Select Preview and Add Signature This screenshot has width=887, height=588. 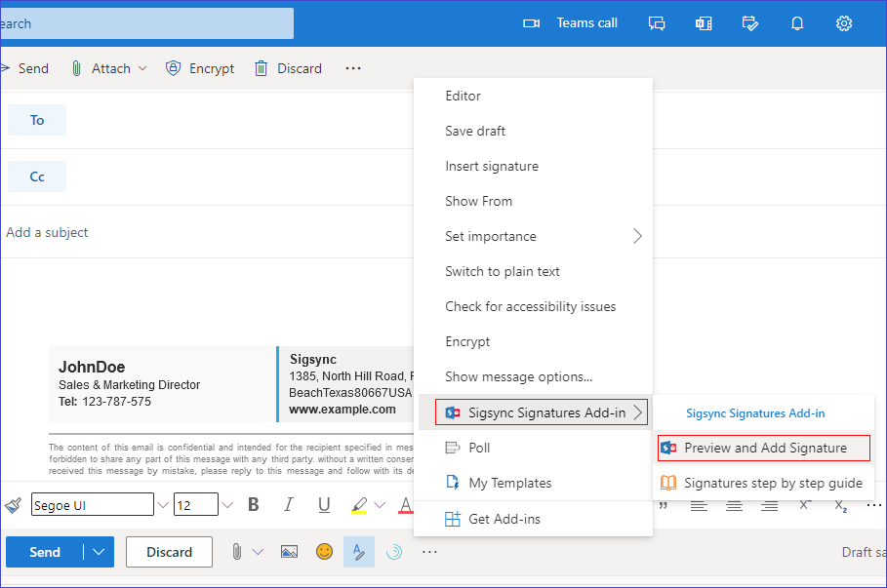coord(764,448)
